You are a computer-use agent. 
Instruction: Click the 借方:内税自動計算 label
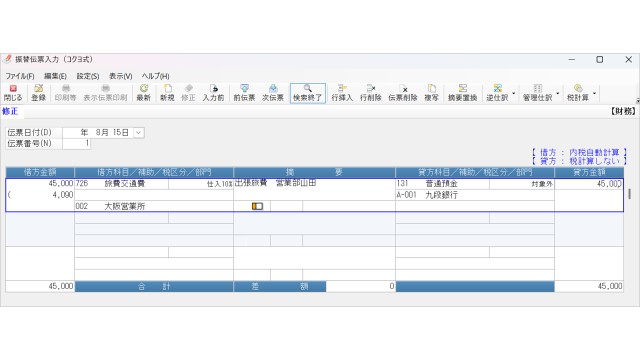tap(579, 152)
